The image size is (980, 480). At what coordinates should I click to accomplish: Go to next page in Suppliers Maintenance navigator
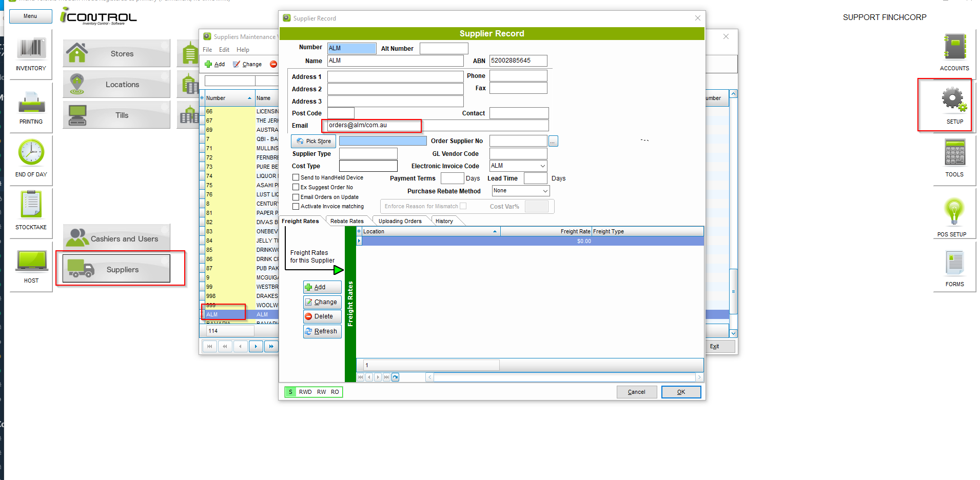click(271, 347)
